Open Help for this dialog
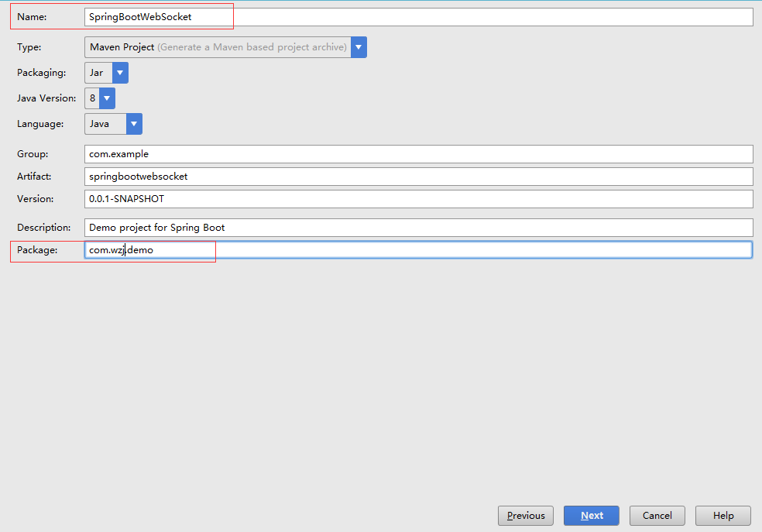 point(723,516)
